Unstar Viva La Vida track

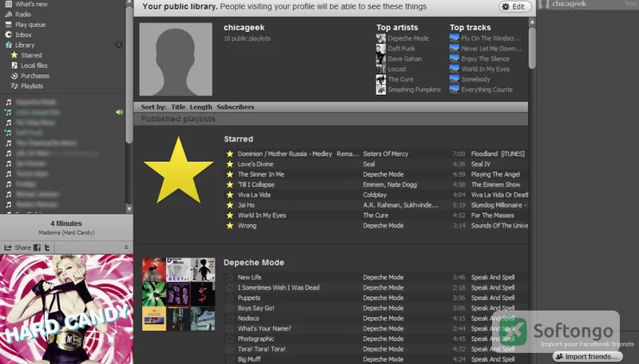230,195
